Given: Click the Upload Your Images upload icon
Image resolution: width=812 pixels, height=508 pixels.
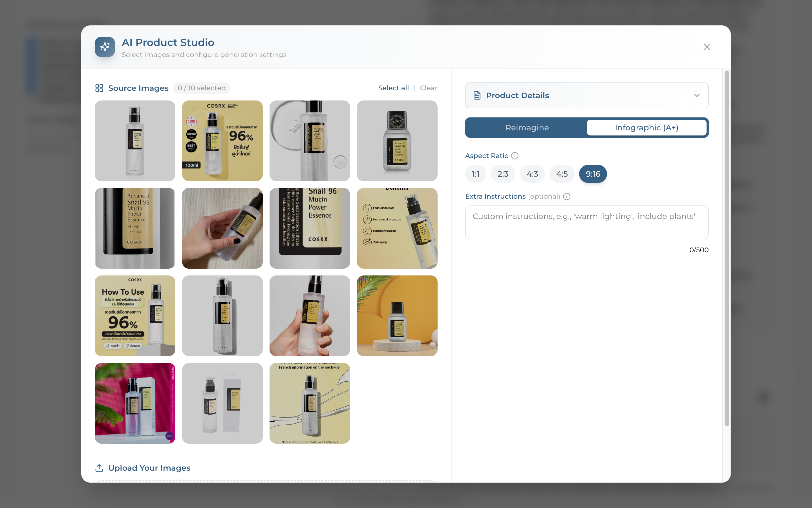Looking at the screenshot, I should (x=99, y=468).
